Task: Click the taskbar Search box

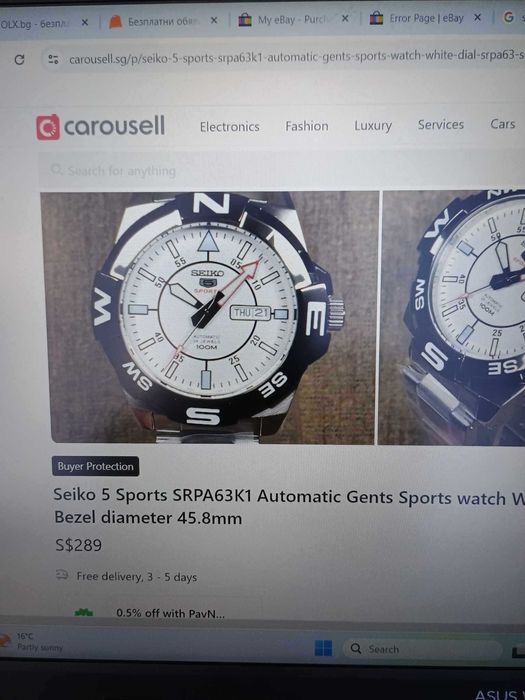Action: (x=422, y=649)
